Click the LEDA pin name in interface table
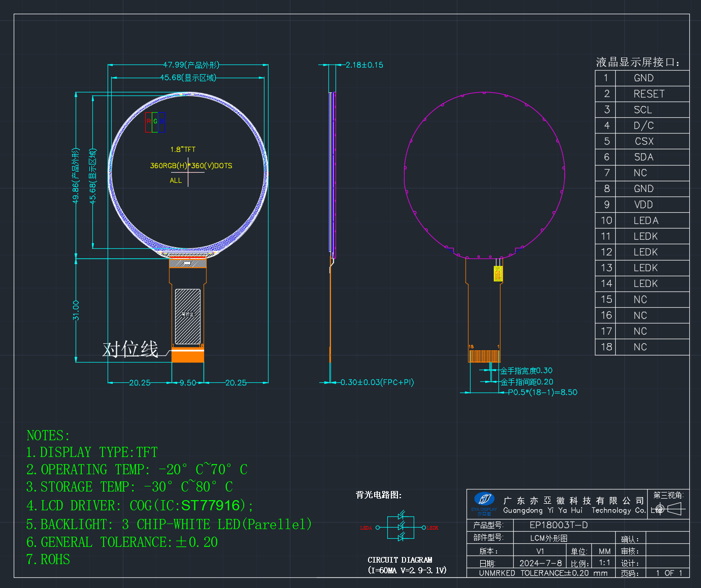The image size is (701, 588). click(646, 220)
